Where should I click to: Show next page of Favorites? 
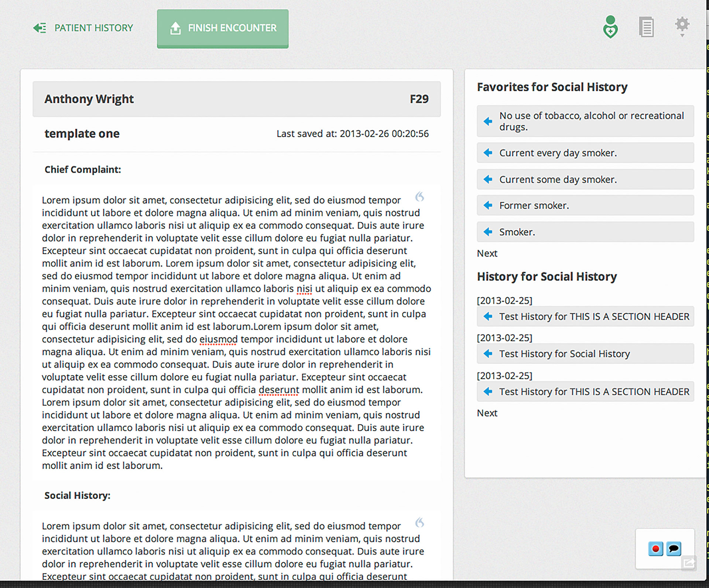[x=487, y=253]
